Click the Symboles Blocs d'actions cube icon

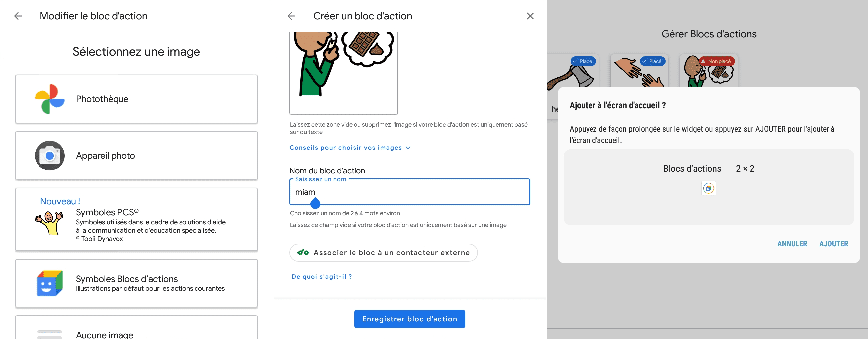(x=49, y=283)
